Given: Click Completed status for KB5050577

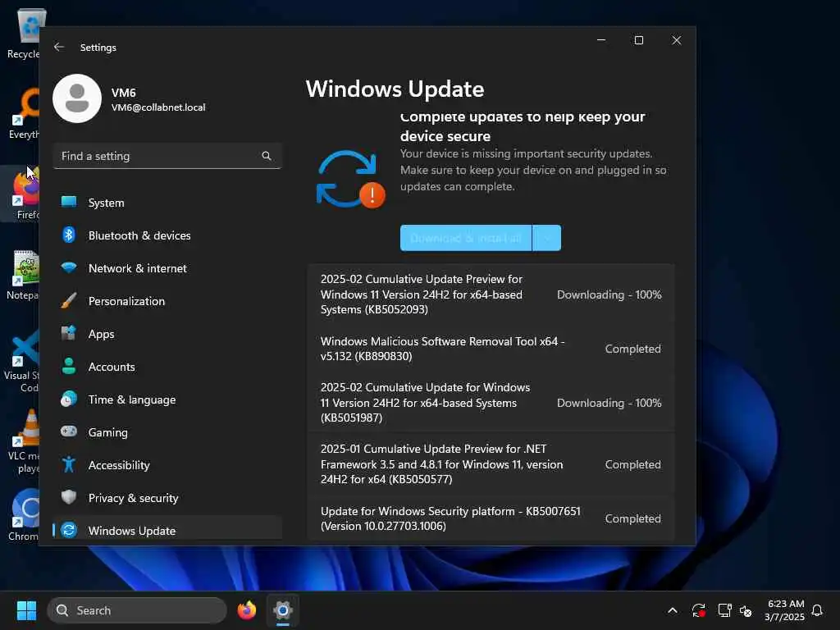Looking at the screenshot, I should point(632,464).
